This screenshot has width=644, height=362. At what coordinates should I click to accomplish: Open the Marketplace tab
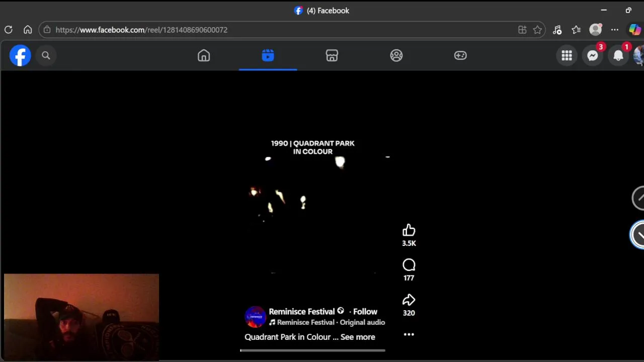click(332, 55)
